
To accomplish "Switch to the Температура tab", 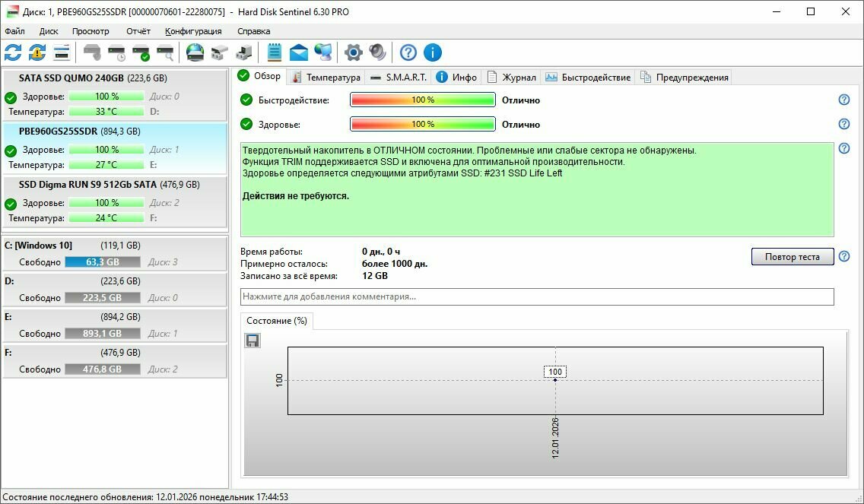I will pyautogui.click(x=326, y=77).
